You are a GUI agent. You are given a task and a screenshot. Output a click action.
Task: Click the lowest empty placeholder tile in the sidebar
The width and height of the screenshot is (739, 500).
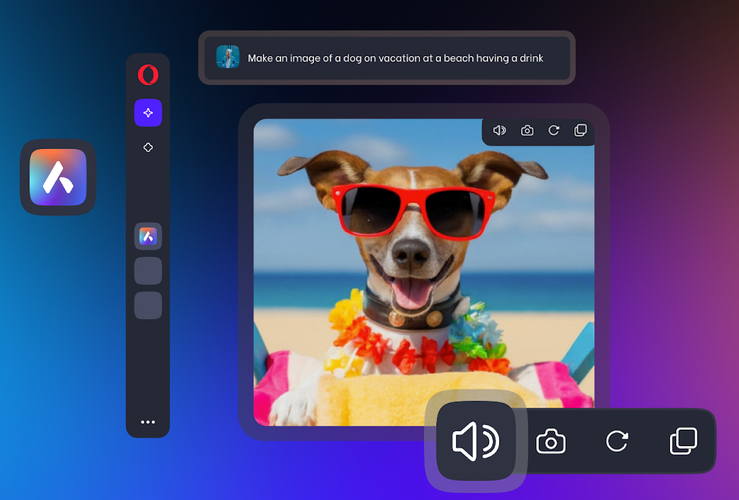point(148,305)
